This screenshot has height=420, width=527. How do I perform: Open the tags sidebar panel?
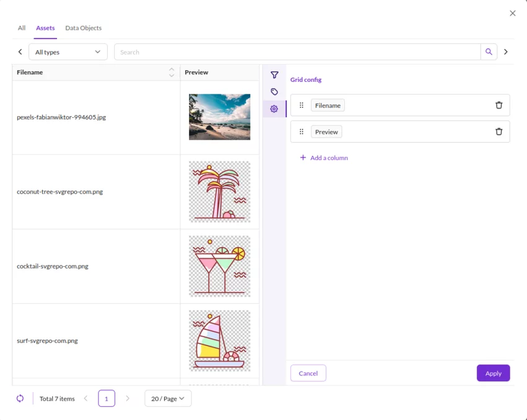click(x=274, y=92)
